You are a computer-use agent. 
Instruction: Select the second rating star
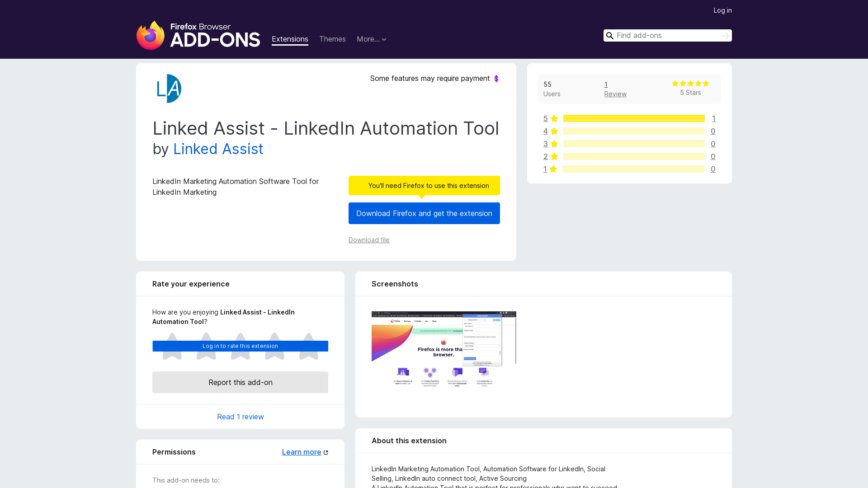point(206,346)
